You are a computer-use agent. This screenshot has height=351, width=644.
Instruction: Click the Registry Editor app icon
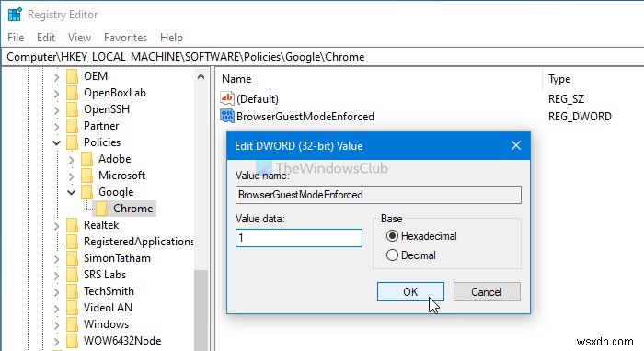[x=16, y=15]
